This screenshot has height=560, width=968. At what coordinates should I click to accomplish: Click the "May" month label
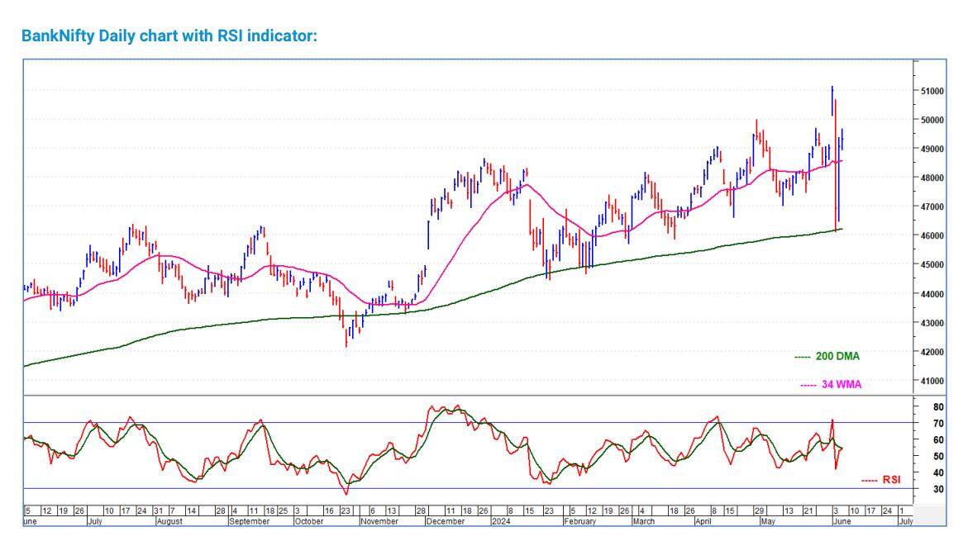coord(768,522)
